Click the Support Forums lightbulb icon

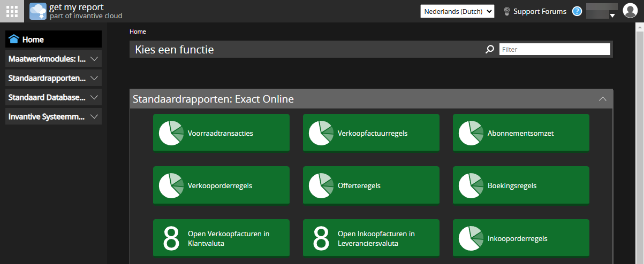coord(506,11)
